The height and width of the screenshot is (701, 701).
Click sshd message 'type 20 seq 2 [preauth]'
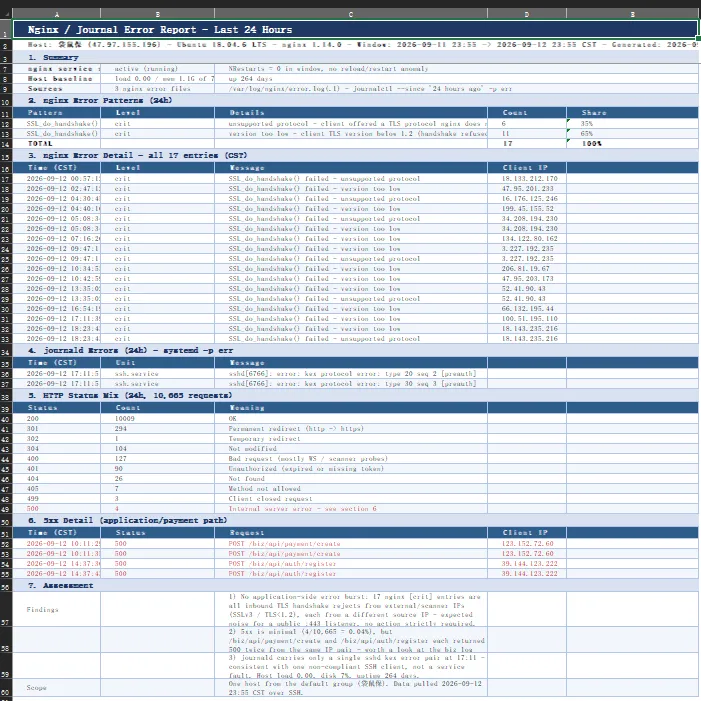point(351,373)
